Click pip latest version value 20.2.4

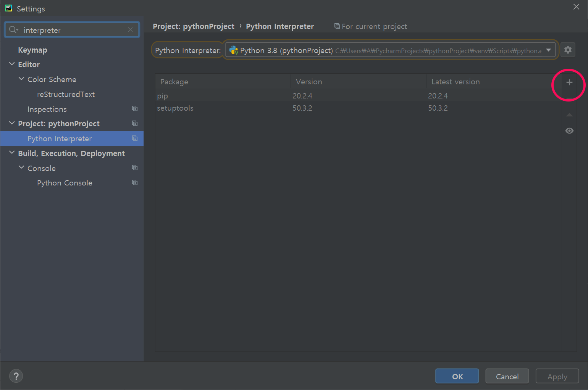pyautogui.click(x=438, y=96)
